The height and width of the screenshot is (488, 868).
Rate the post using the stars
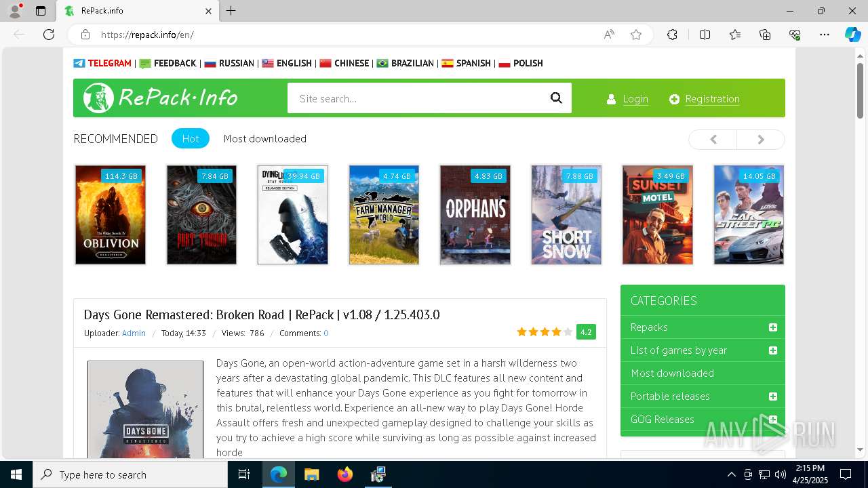545,332
